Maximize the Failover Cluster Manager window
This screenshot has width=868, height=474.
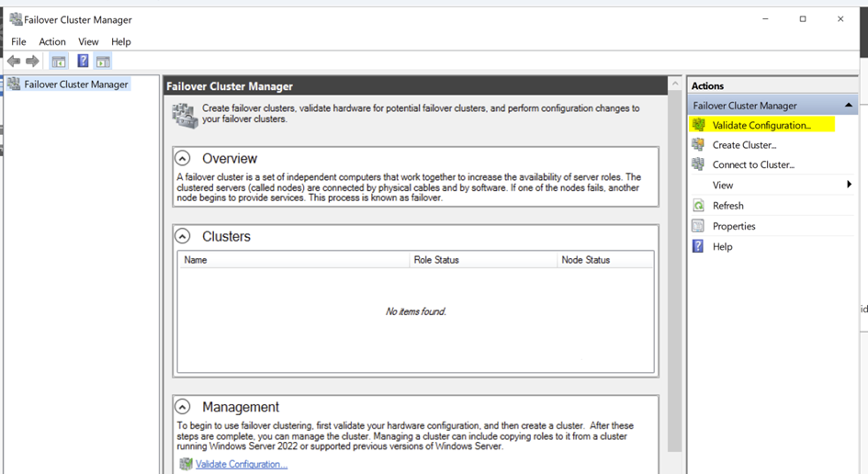click(x=803, y=18)
